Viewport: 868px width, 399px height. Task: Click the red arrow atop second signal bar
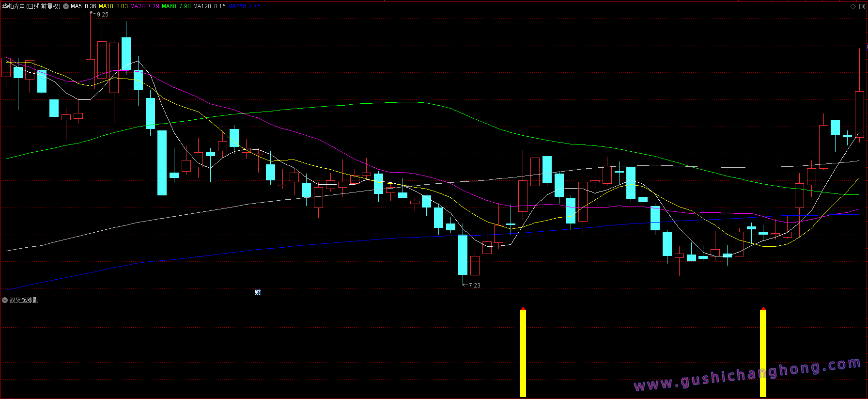point(763,308)
